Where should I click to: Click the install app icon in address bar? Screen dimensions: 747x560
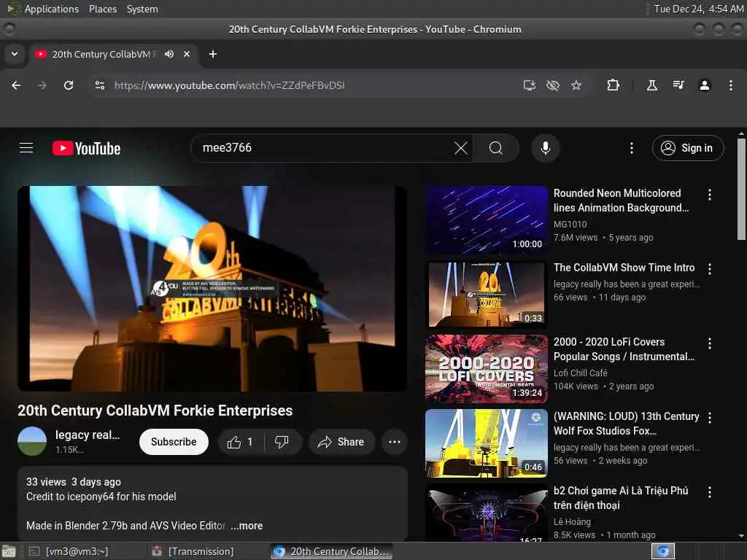[530, 85]
